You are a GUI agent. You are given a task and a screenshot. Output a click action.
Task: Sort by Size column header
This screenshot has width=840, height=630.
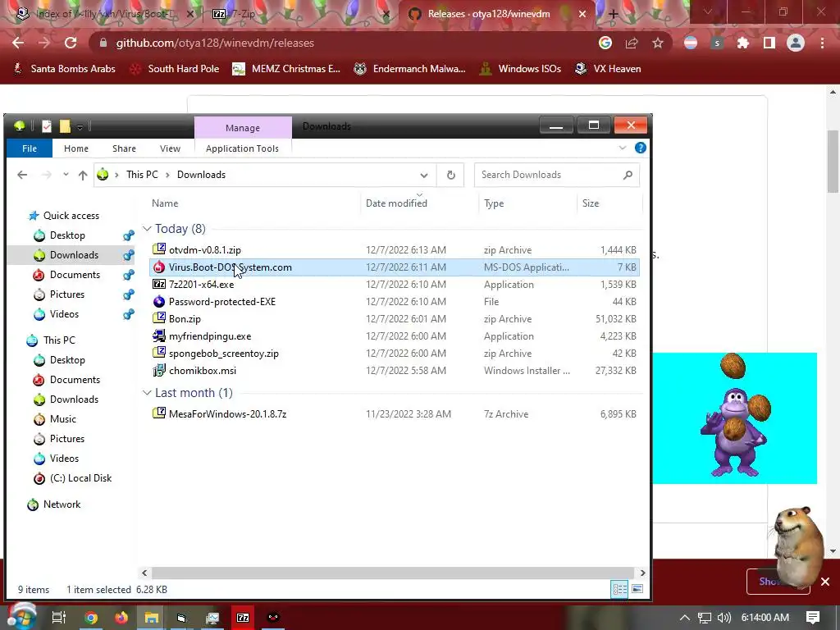[591, 203]
